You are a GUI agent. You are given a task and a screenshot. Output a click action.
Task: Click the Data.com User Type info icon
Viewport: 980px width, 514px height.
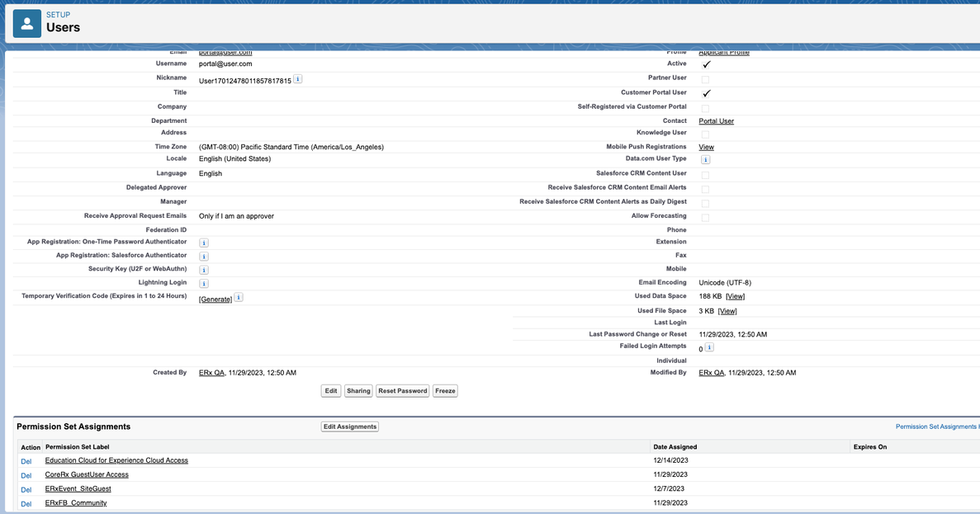(x=705, y=160)
